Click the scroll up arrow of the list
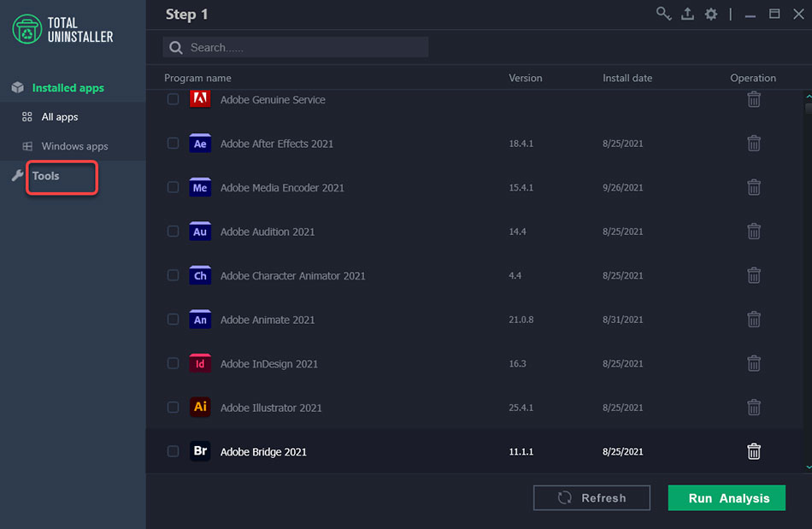 pos(809,97)
